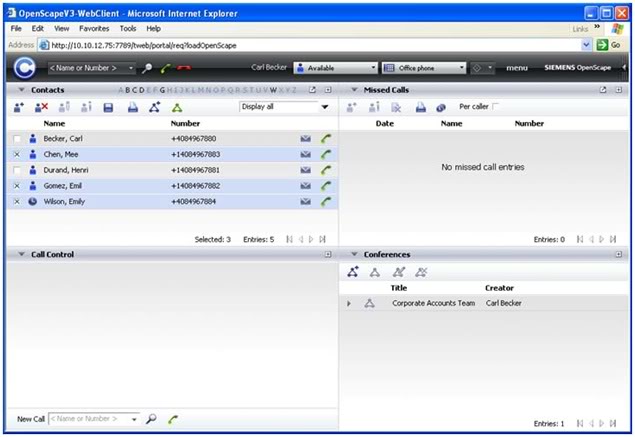Uncheck the box for Chen, Mee
This screenshot has width=635, height=437.
17,154
